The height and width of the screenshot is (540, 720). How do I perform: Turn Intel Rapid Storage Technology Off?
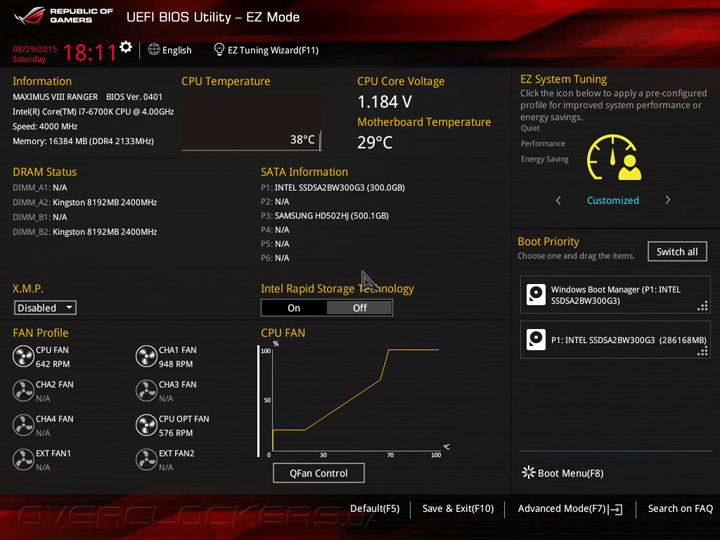click(360, 308)
